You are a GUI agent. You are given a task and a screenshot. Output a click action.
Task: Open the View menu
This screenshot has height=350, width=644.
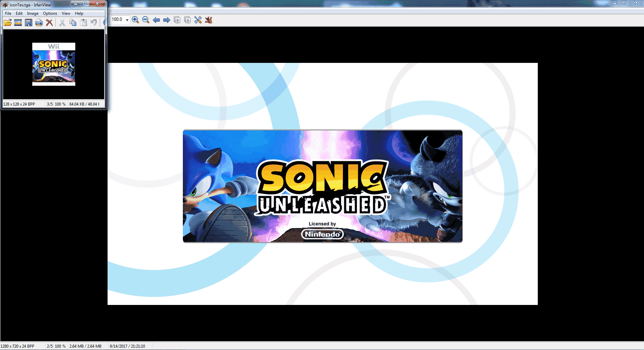click(x=66, y=13)
